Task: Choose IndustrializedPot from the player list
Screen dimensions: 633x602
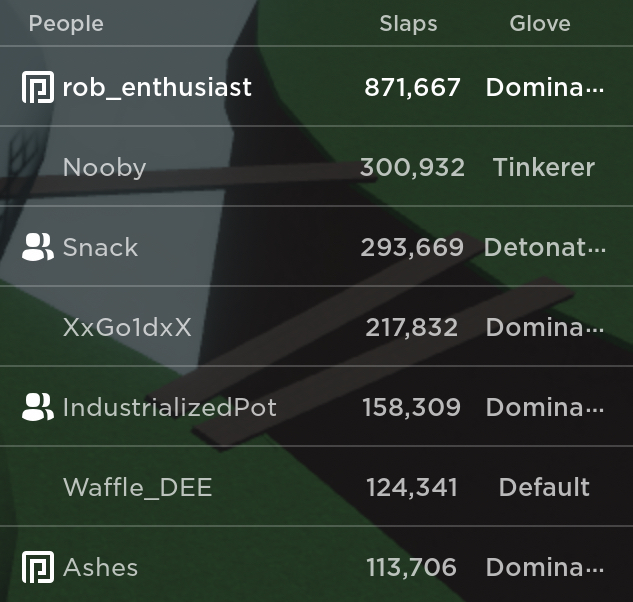Action: tap(170, 407)
